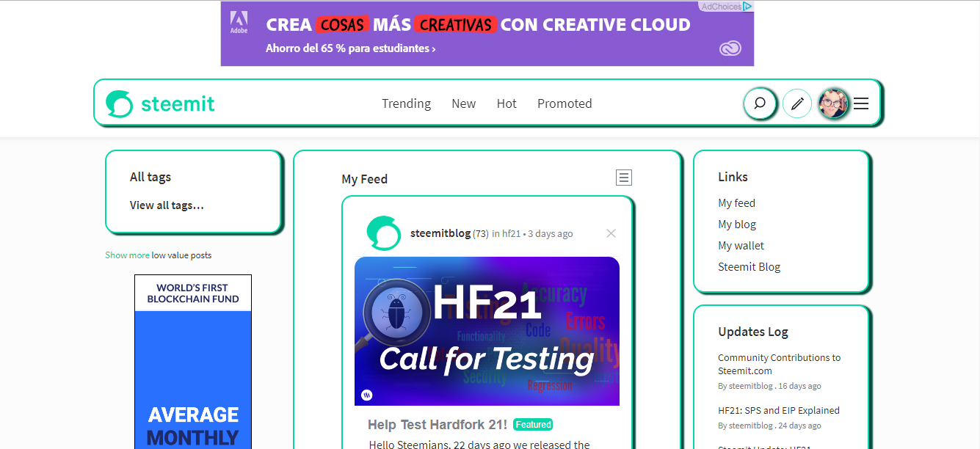Open HF21: SPS and EIP Explained update
The image size is (980, 449).
point(779,411)
